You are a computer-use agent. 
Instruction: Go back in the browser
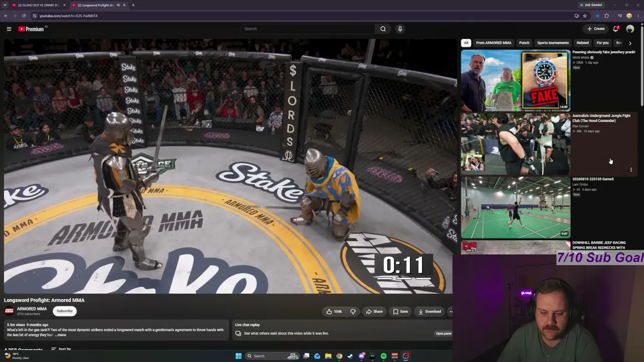[x=6, y=16]
